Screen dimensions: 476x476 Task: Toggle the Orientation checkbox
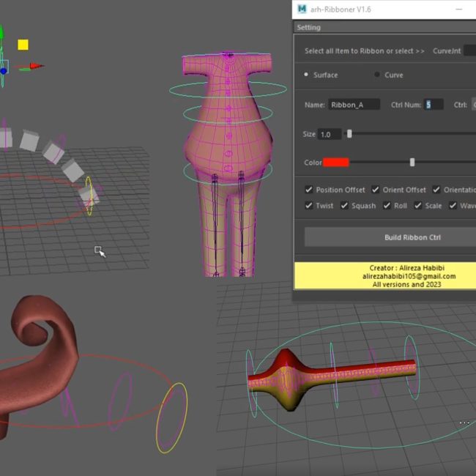tap(436, 190)
